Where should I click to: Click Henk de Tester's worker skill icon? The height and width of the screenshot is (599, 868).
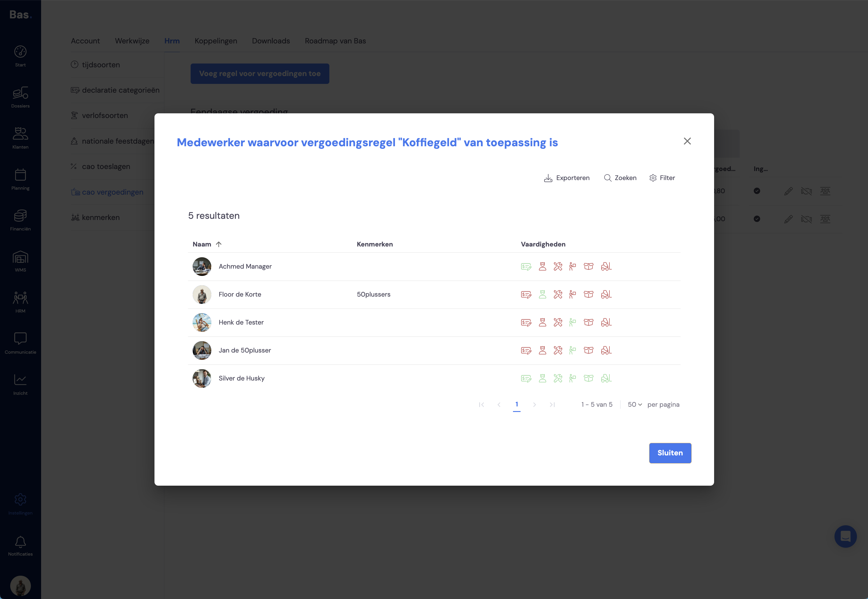point(542,323)
